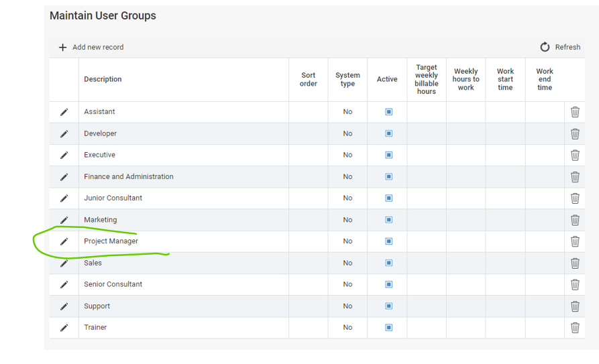Select the Trainer description cell

[x=184, y=328]
